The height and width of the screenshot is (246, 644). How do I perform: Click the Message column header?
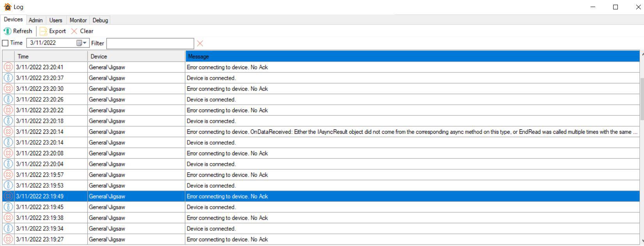pos(412,56)
